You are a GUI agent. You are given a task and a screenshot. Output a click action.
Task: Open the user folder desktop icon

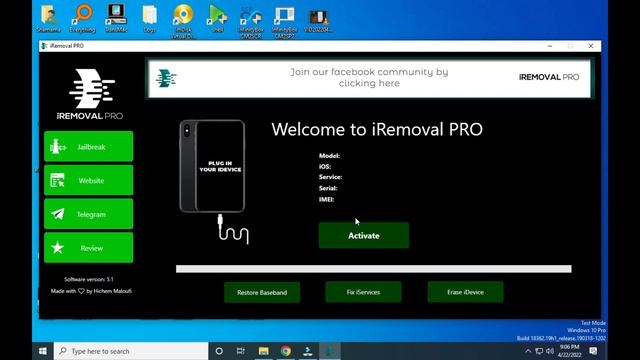(49, 18)
